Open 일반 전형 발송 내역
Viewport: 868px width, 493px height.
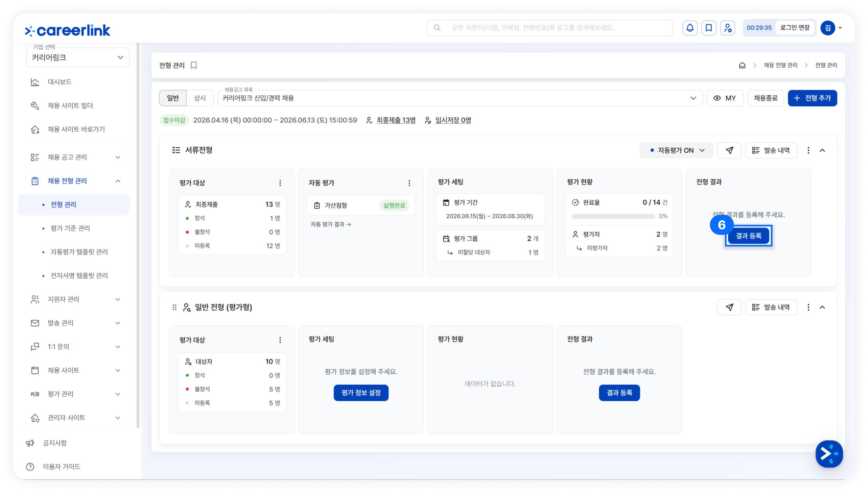click(771, 307)
